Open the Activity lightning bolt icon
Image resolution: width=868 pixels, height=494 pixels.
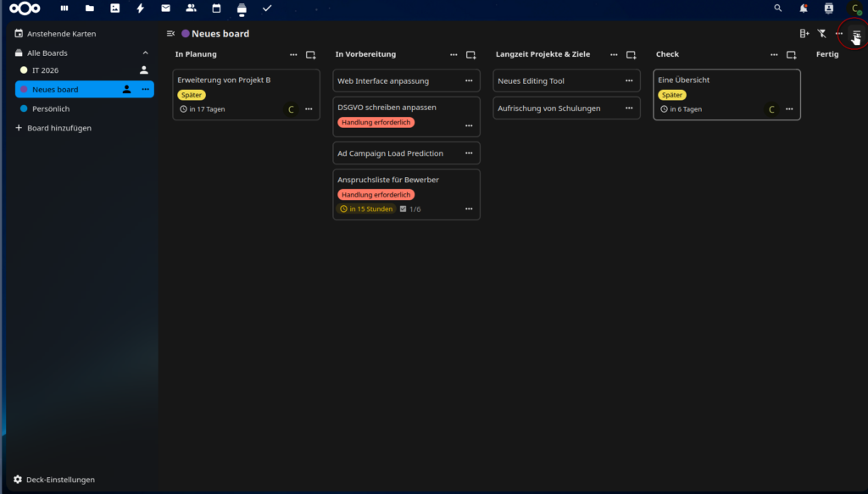pyautogui.click(x=140, y=8)
